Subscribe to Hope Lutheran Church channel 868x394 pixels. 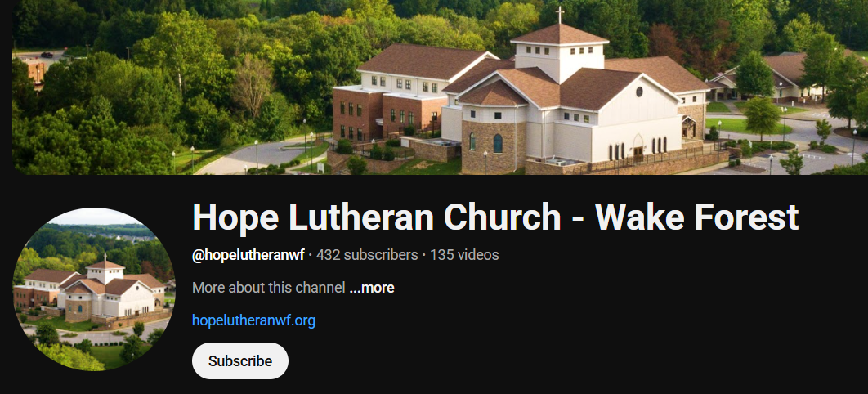[239, 360]
